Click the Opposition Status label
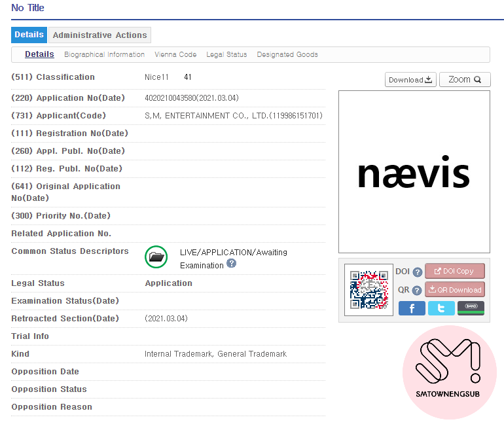 [49, 389]
